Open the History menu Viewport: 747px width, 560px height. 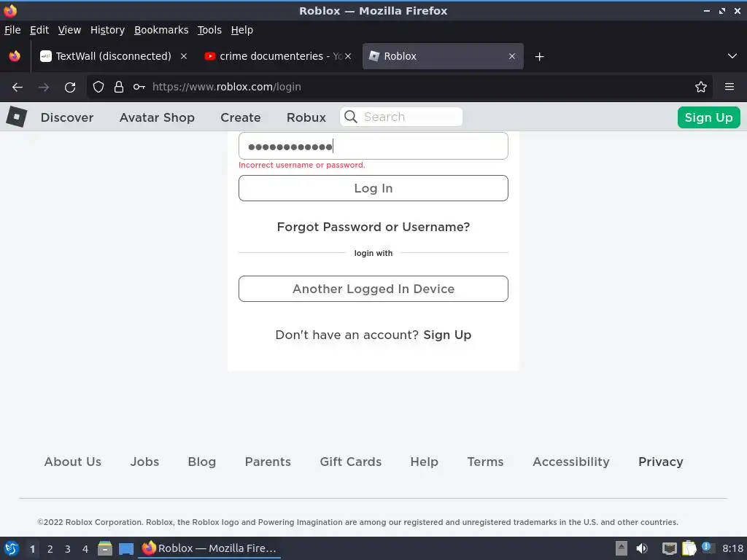coord(107,30)
